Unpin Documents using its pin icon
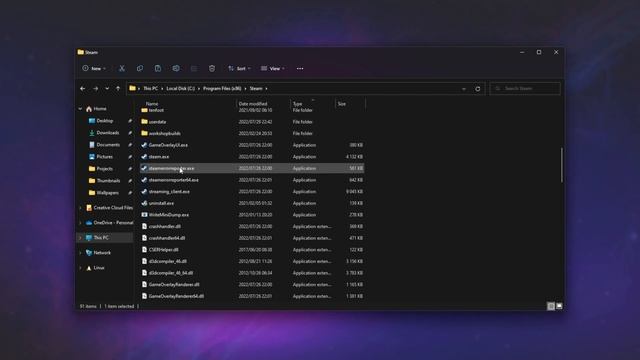This screenshot has width=640, height=360. click(130, 145)
